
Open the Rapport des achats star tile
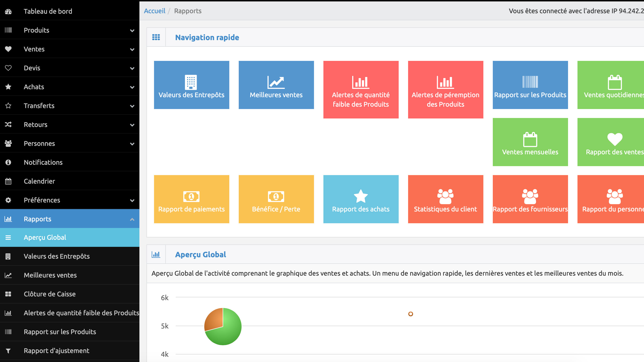(x=360, y=199)
